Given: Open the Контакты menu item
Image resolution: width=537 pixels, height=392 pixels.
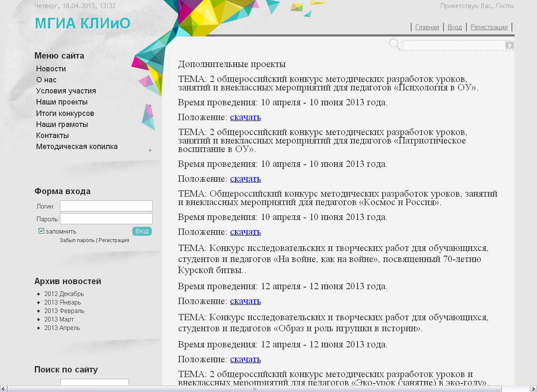Looking at the screenshot, I should point(52,135).
